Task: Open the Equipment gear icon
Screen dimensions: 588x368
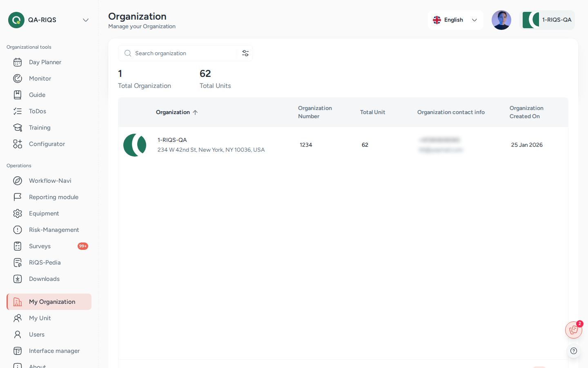Action: pos(18,213)
